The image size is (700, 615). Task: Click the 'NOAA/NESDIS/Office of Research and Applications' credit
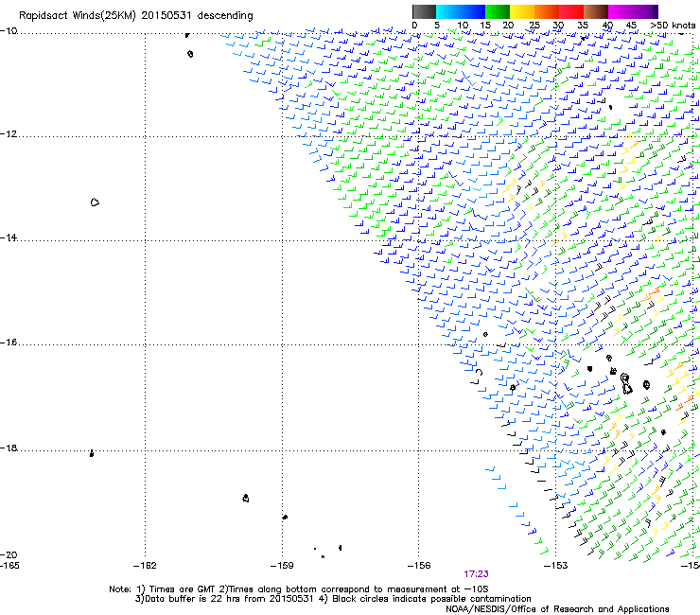[557, 609]
